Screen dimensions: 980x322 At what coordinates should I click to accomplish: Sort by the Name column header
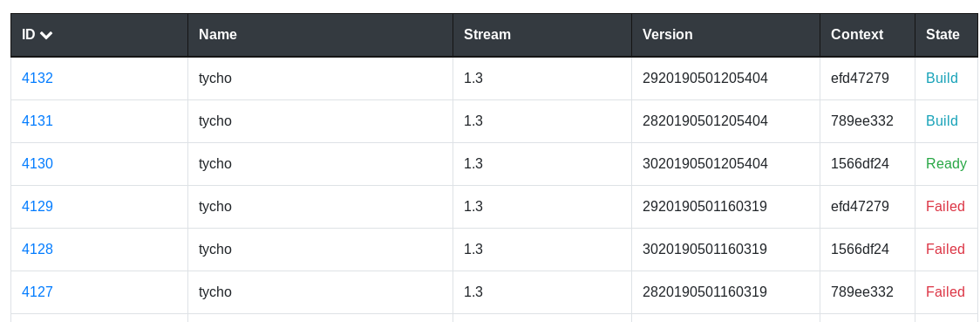tap(217, 35)
